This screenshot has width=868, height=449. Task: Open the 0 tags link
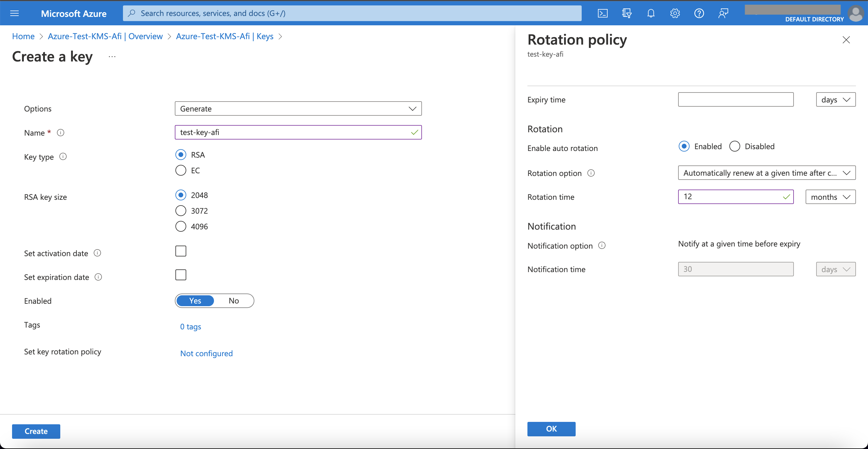(190, 326)
